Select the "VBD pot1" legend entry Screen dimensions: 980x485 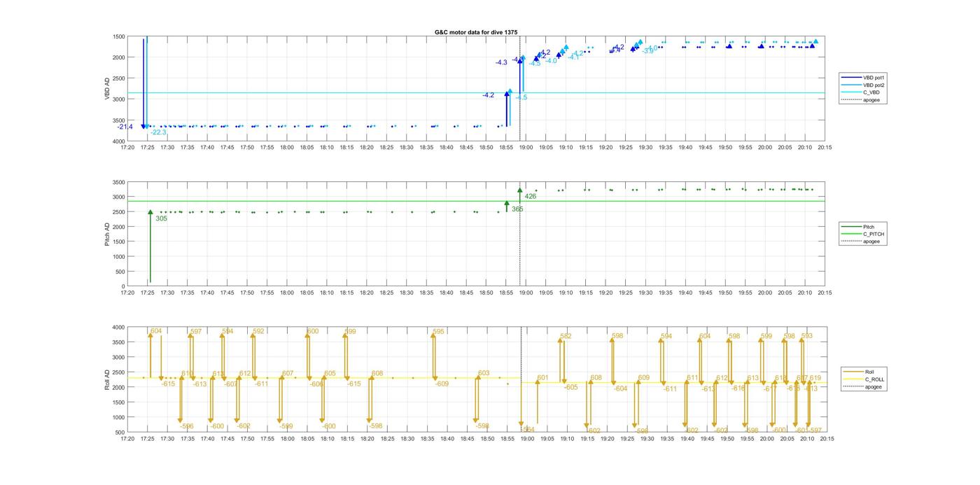coord(862,78)
